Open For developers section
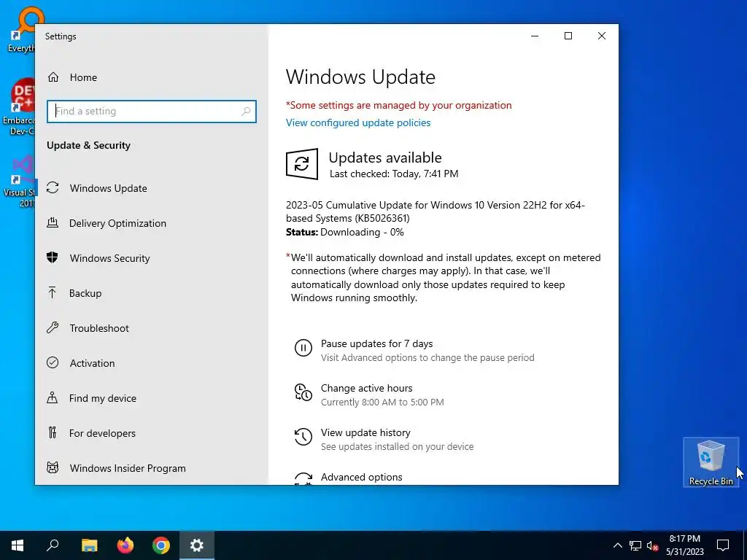The height and width of the screenshot is (560, 747). click(152, 433)
